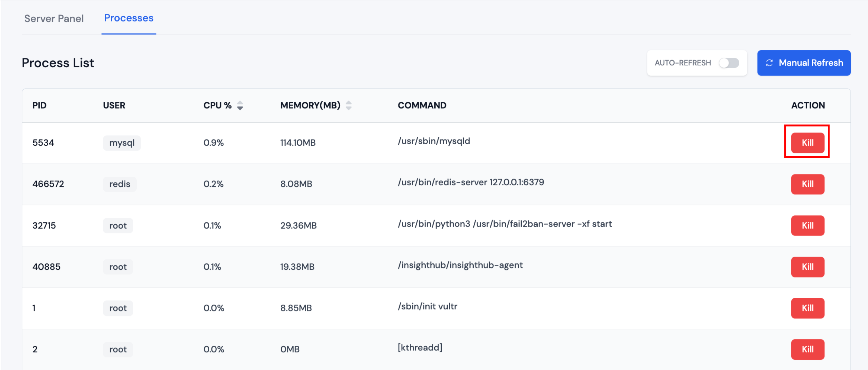The width and height of the screenshot is (868, 370).
Task: Select the /usr/sbin/mysqld command text
Action: pos(434,141)
